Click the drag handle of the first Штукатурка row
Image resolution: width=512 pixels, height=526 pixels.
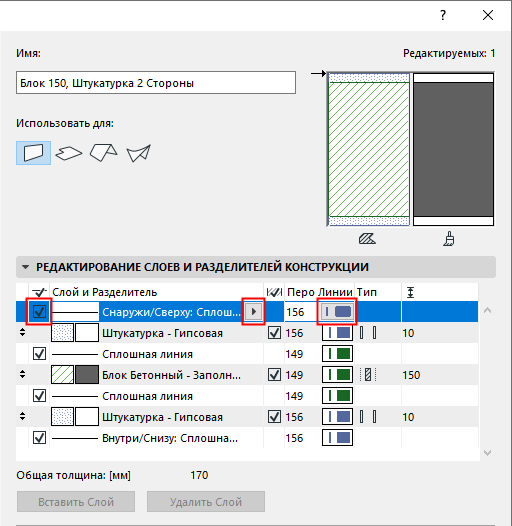coord(22,332)
